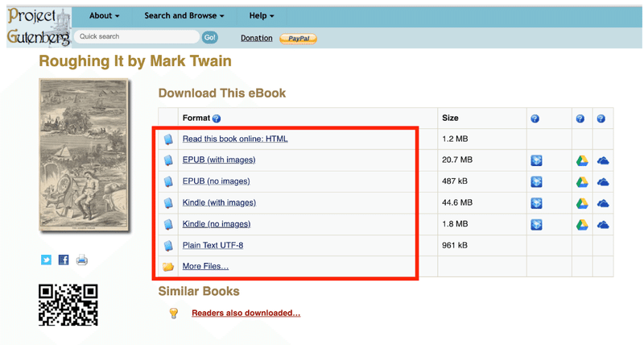Click the 961 kB size cell
The width and height of the screenshot is (644, 345).
click(x=481, y=246)
